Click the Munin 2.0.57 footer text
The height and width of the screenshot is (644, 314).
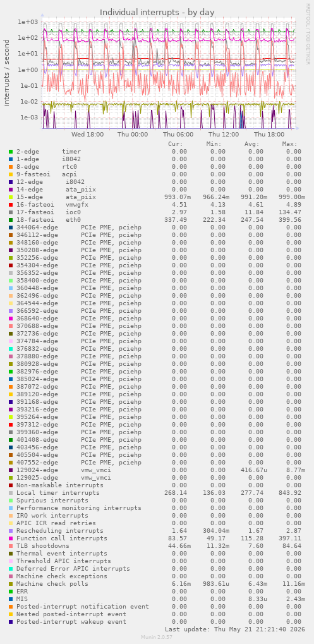click(x=157, y=637)
